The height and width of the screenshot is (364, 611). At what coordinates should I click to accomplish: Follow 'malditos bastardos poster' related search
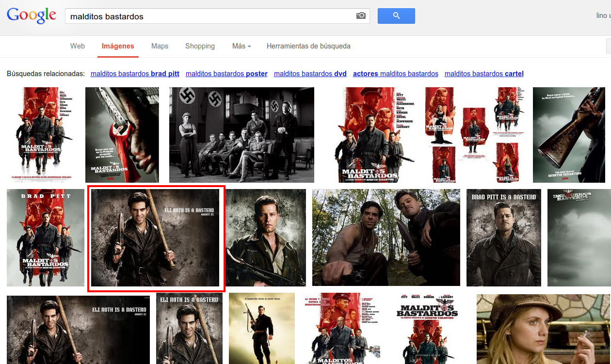(226, 74)
